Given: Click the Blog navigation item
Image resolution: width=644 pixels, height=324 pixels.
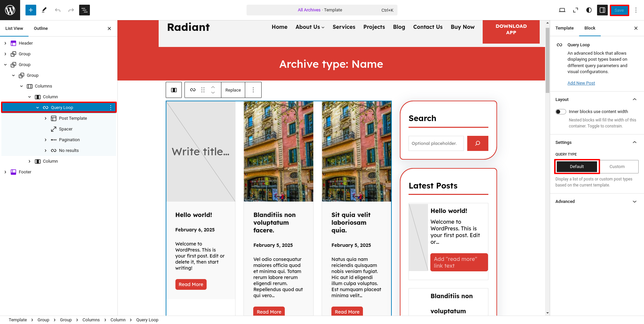Looking at the screenshot, I should 399,27.
